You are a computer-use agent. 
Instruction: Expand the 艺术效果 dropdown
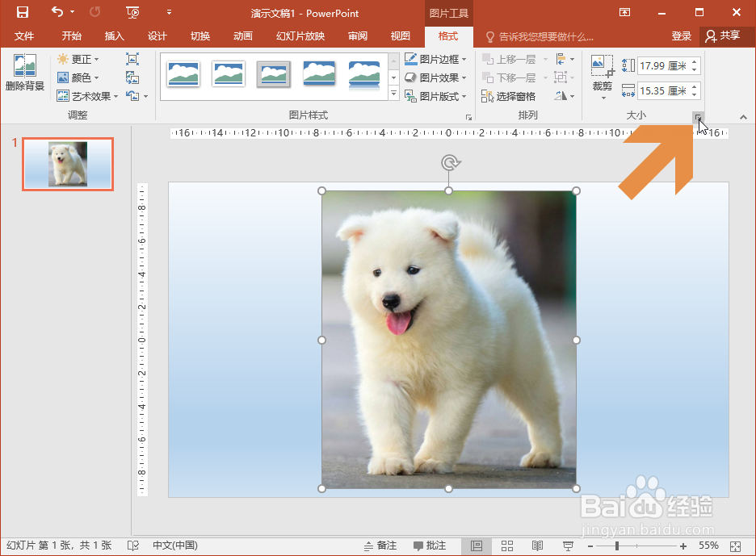click(115, 96)
